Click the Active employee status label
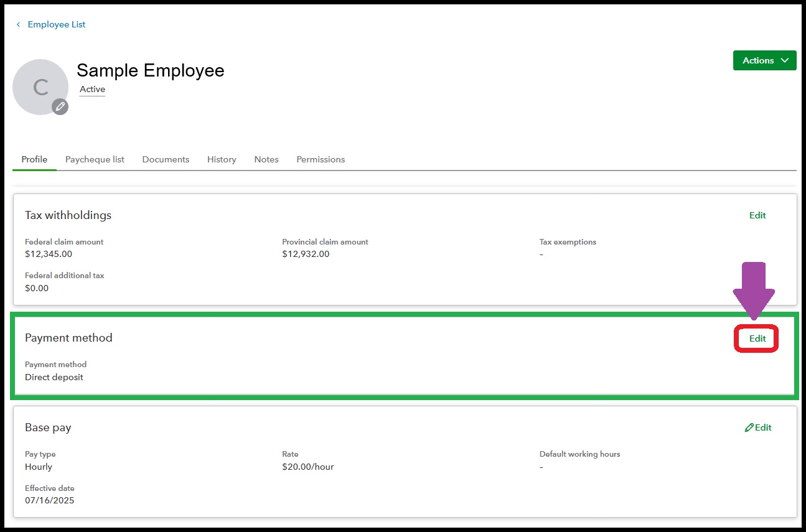 tap(92, 89)
